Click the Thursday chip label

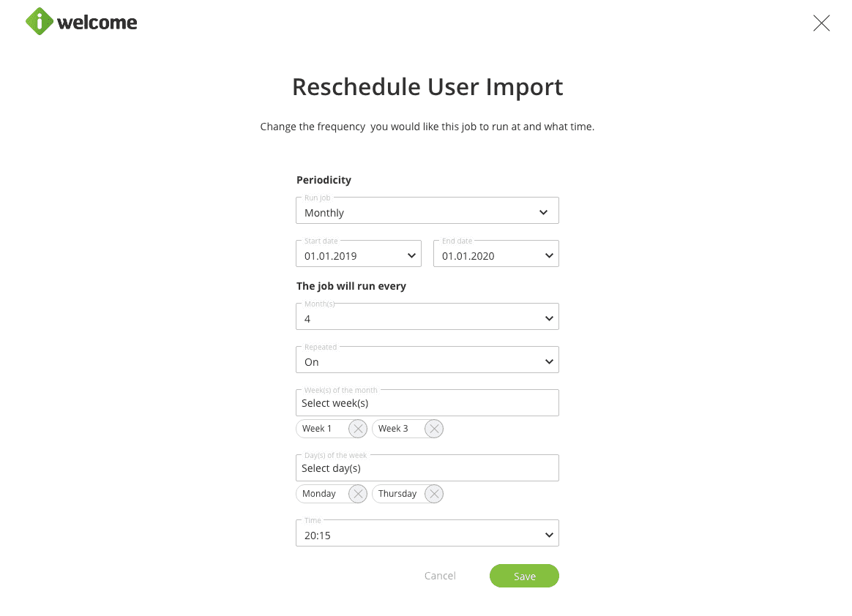(397, 494)
